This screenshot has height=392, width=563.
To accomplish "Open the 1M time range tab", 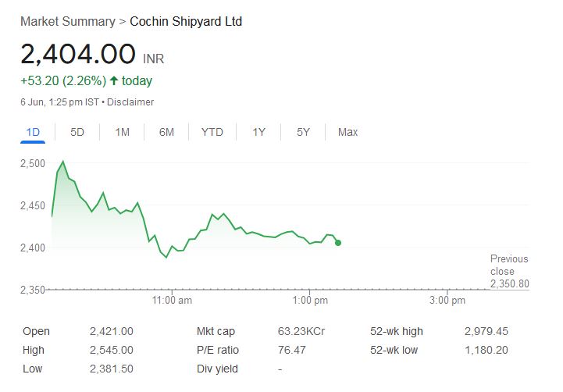I will pos(122,132).
